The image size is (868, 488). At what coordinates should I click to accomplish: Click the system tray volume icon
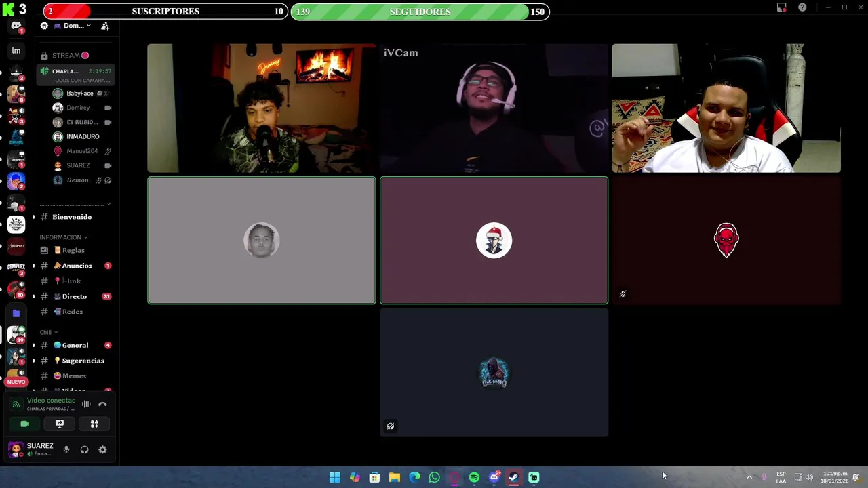click(809, 477)
